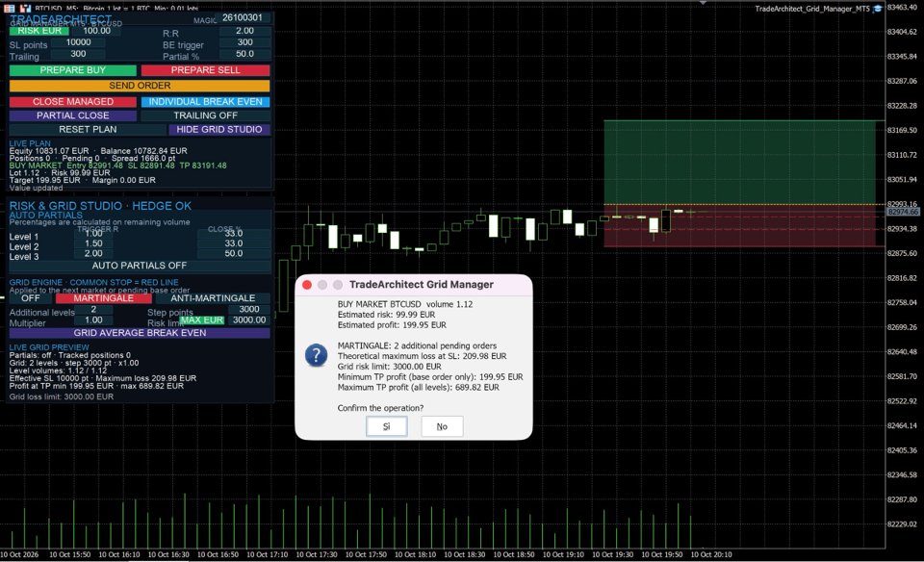
Task: Click 'Equity 10831.07 EUR' text in Live Plan
Action: pyautogui.click(x=49, y=151)
